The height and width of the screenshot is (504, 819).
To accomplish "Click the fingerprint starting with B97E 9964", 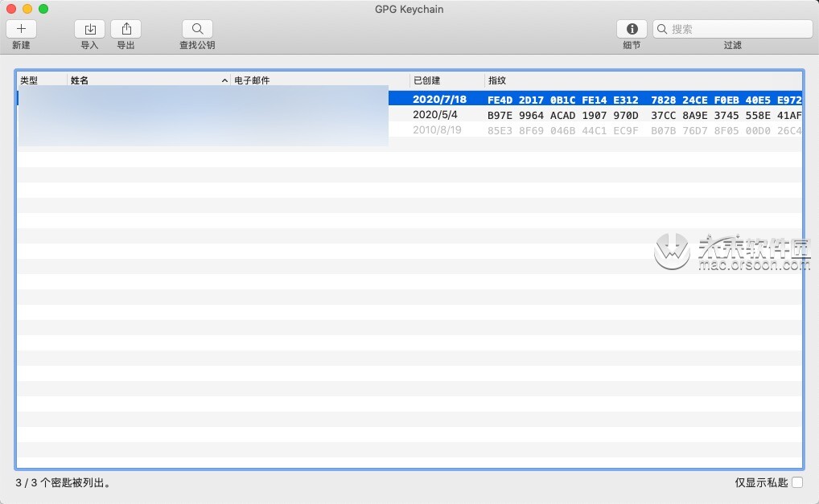I will pos(644,115).
